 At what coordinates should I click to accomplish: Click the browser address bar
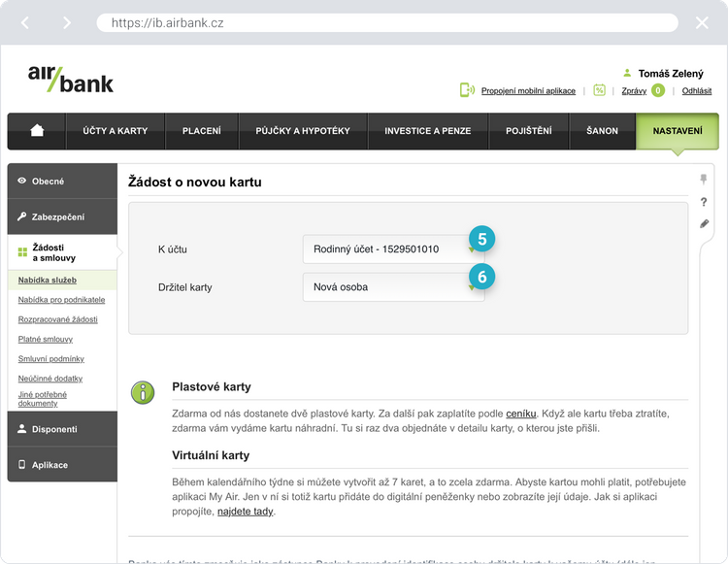pyautogui.click(x=388, y=22)
